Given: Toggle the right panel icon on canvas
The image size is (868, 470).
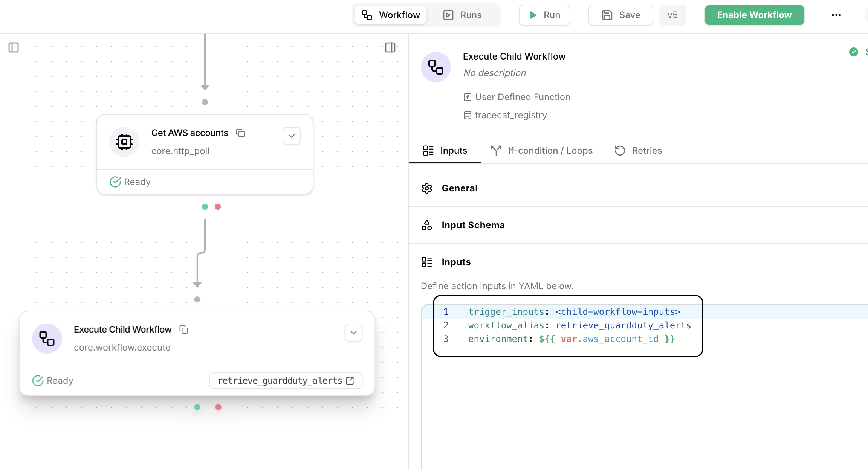Looking at the screenshot, I should click(390, 47).
